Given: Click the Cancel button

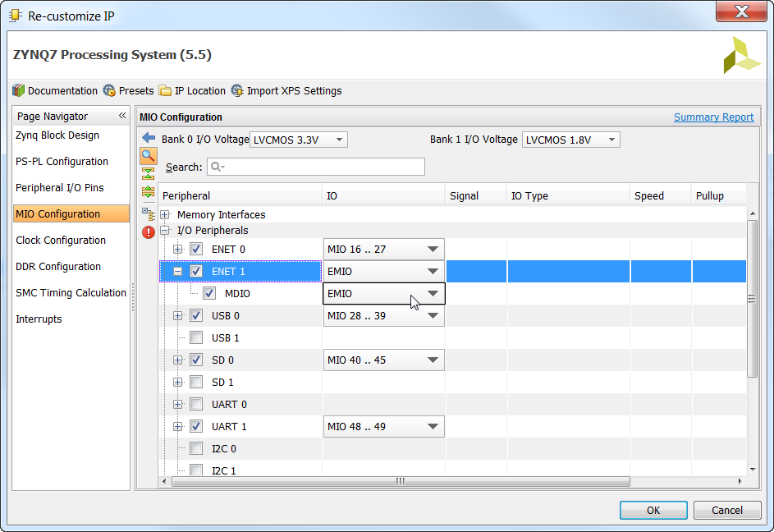Looking at the screenshot, I should pos(727,511).
